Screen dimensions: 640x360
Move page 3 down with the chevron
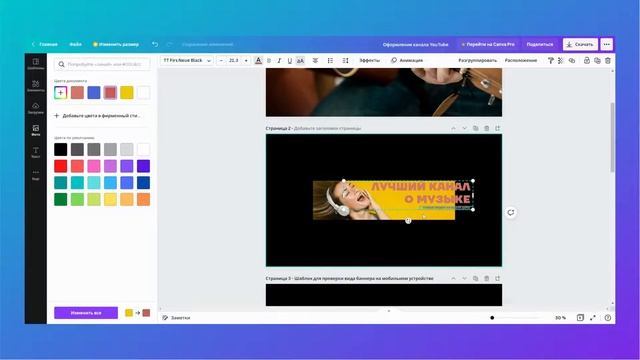click(464, 278)
